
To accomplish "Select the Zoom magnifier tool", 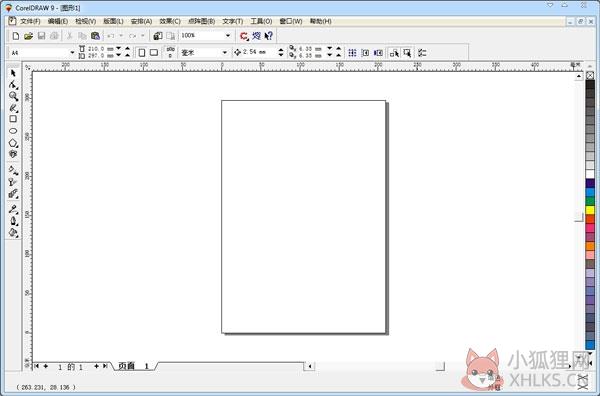I will coord(13,96).
